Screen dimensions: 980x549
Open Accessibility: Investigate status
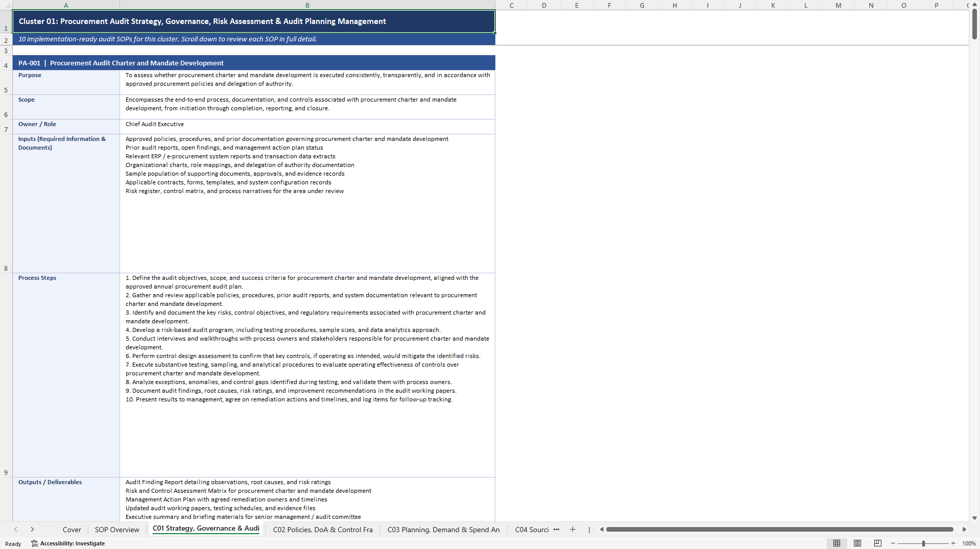pos(68,543)
